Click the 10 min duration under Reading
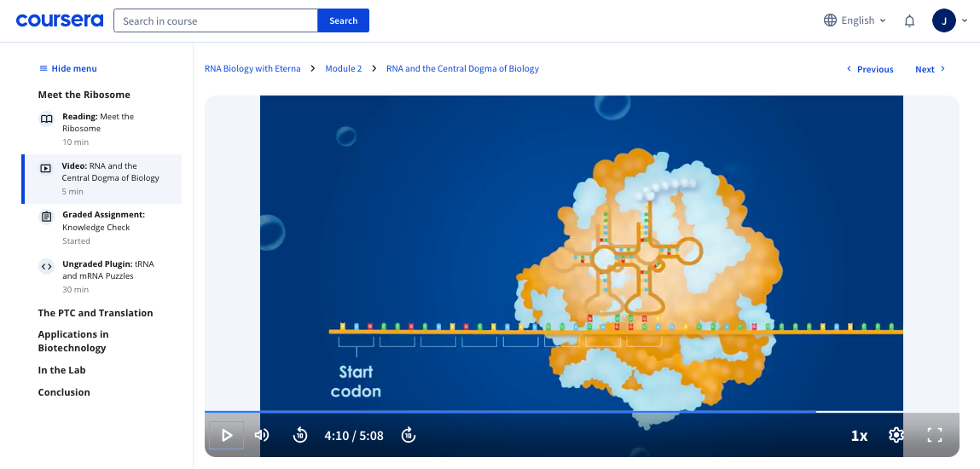The width and height of the screenshot is (980, 469). 76,142
